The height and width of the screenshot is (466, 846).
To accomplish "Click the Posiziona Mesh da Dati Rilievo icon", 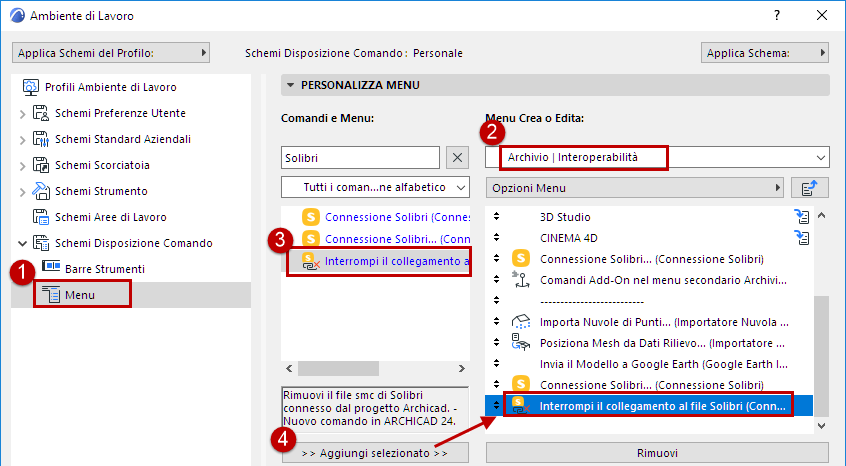I will pyautogui.click(x=521, y=343).
